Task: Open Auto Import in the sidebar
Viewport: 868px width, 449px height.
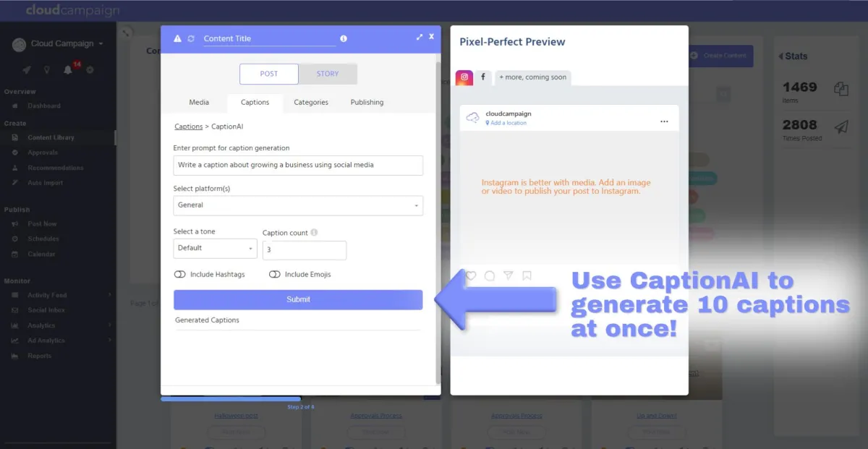Action: pos(46,183)
